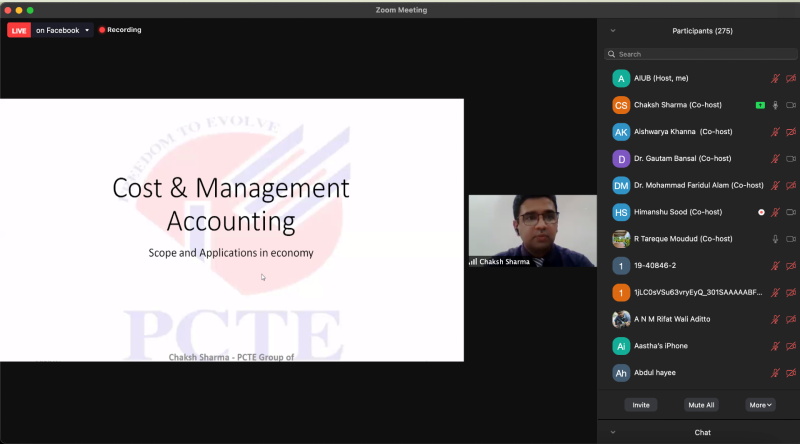Image resolution: width=800 pixels, height=444 pixels.
Task: Open the 'on Facebook' live stream dropdown
Action: 87,30
